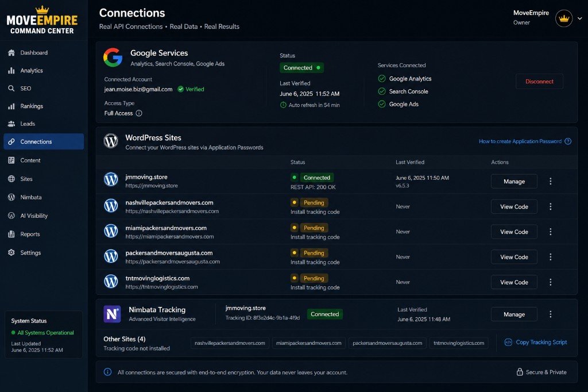The width and height of the screenshot is (588, 392).
Task: Click the Nimbata Tracking ID text
Action: [262, 318]
